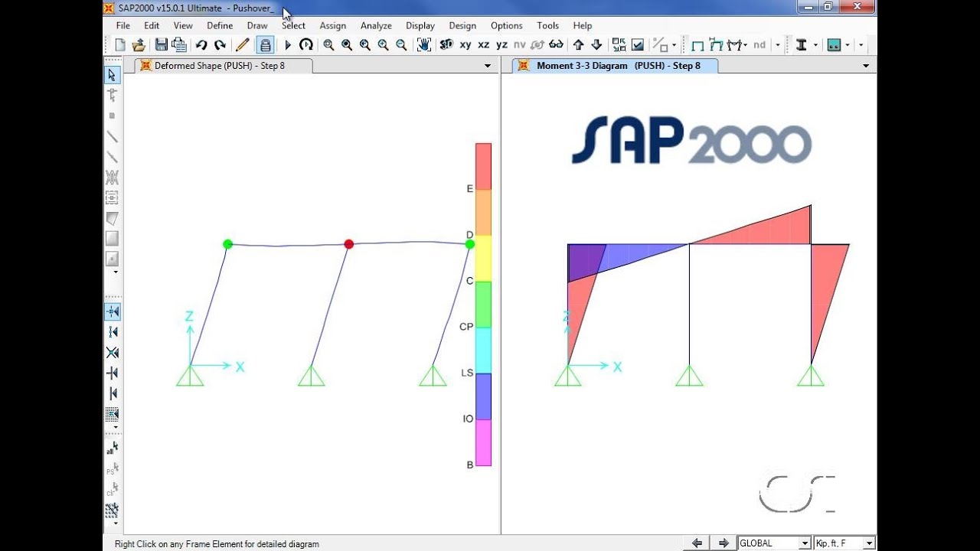Click the green hinge at left column top

(x=227, y=244)
